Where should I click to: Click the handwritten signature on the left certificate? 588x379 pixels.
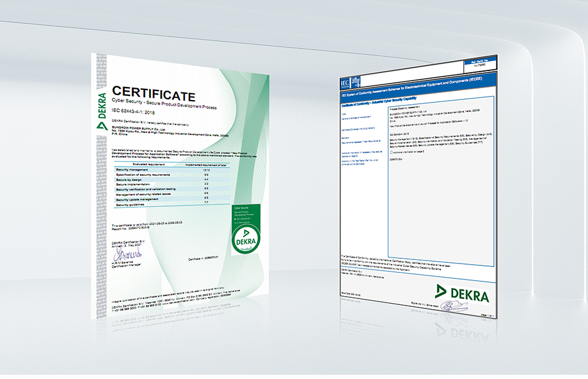click(x=128, y=253)
